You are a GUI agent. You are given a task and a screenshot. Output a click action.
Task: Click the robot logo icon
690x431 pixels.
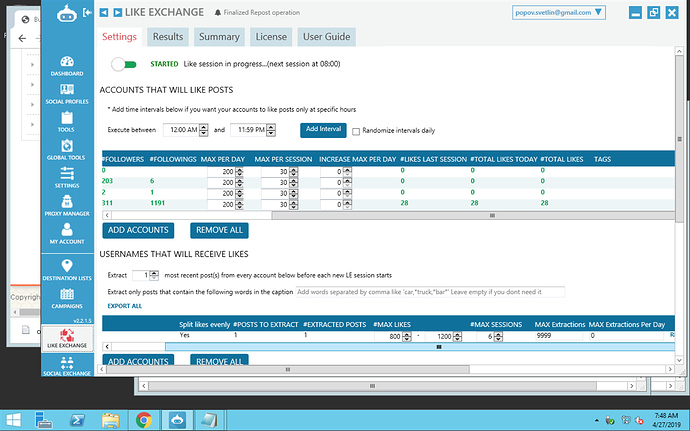pyautogui.click(x=66, y=14)
